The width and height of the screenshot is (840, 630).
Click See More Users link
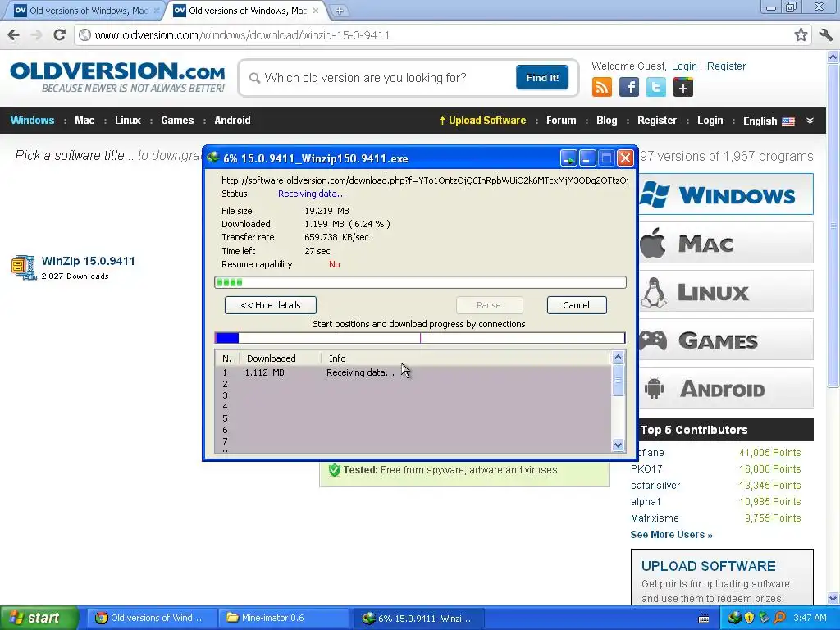coord(671,535)
